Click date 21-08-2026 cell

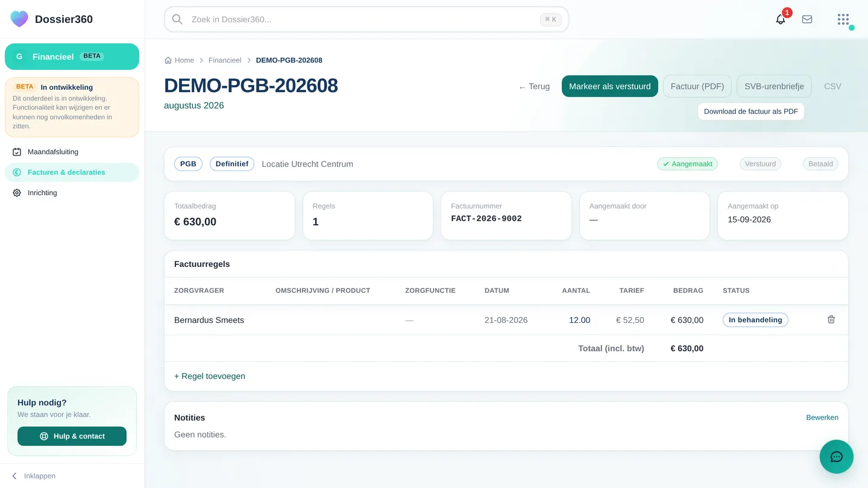pyautogui.click(x=506, y=320)
